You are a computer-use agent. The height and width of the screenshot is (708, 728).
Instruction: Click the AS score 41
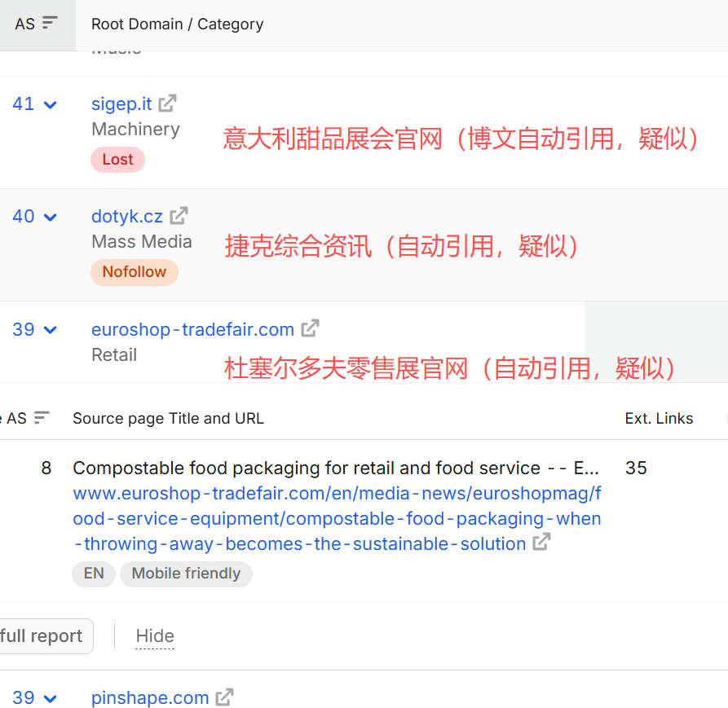23,104
